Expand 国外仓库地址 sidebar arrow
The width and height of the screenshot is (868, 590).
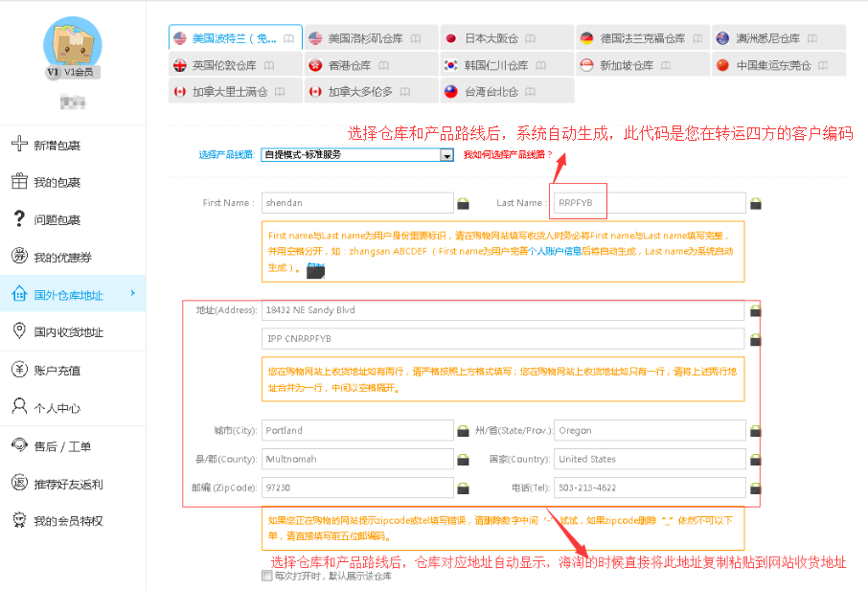[x=132, y=293]
